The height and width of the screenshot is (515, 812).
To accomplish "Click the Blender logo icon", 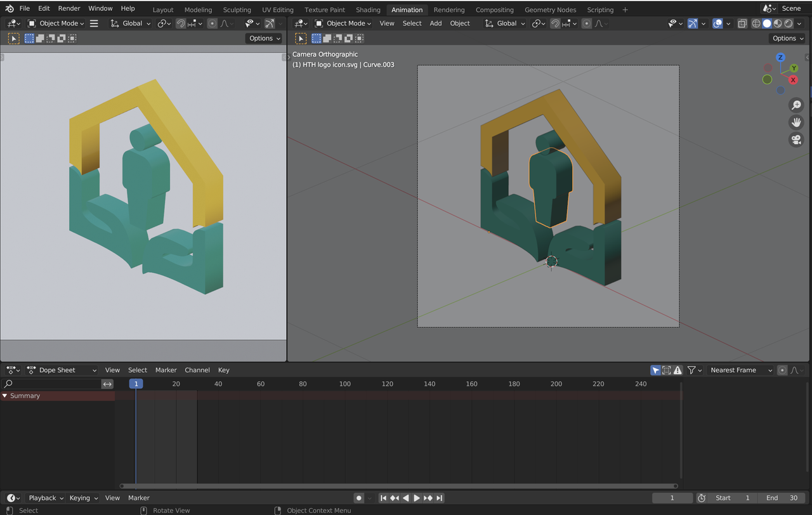I will pyautogui.click(x=9, y=9).
